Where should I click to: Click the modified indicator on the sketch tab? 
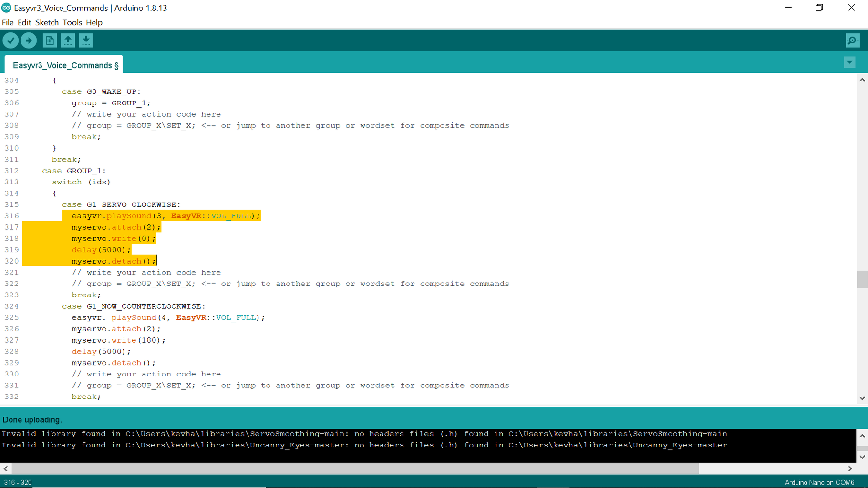click(116, 65)
